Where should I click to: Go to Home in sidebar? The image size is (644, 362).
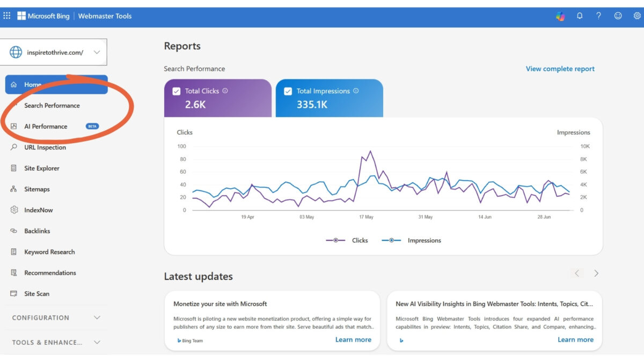point(56,85)
